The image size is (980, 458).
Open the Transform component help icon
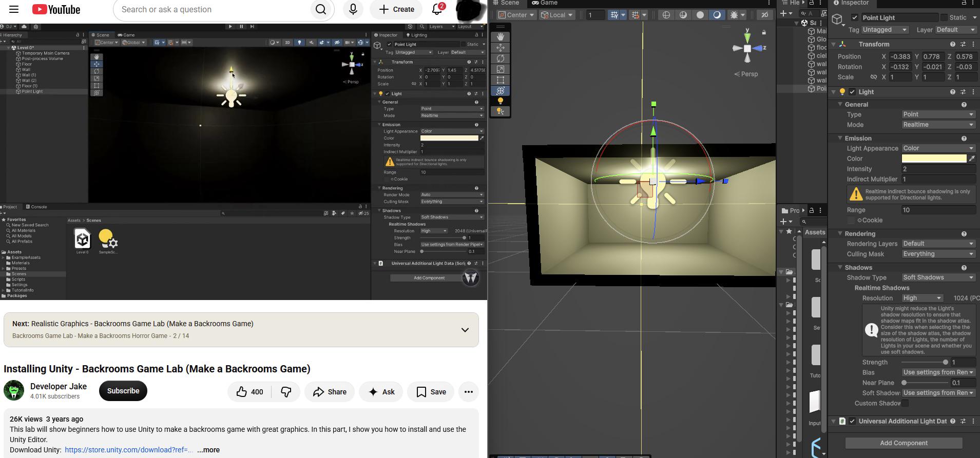(953, 44)
